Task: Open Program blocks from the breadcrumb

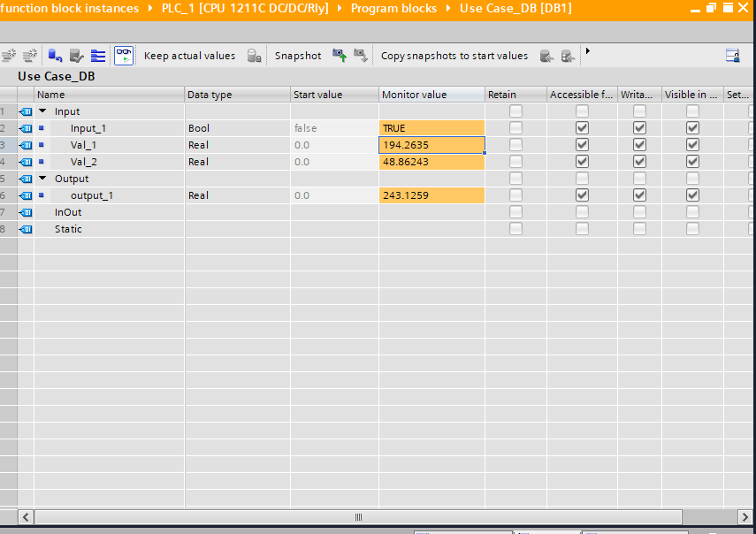Action: tap(394, 8)
